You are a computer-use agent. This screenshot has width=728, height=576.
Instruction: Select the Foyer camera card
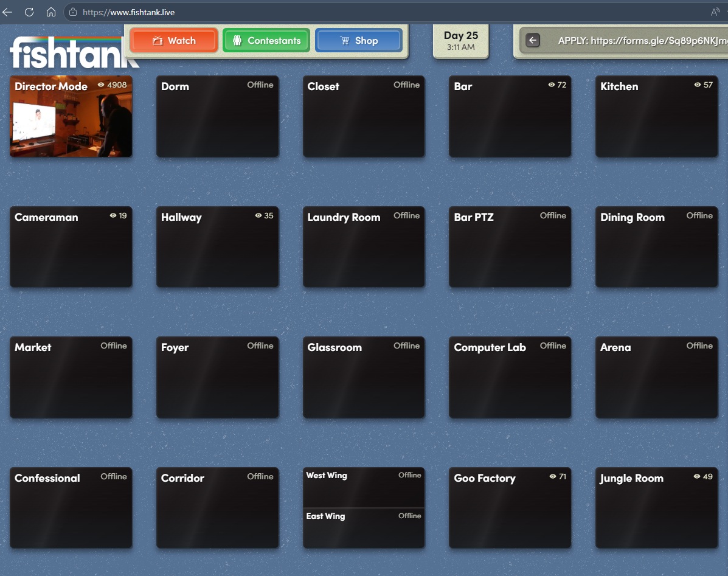(217, 377)
